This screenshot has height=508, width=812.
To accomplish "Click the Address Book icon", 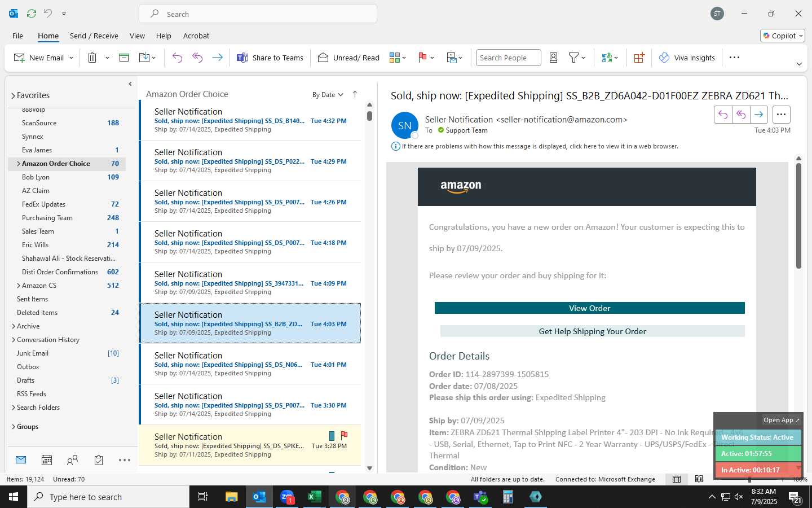I will pos(553,58).
